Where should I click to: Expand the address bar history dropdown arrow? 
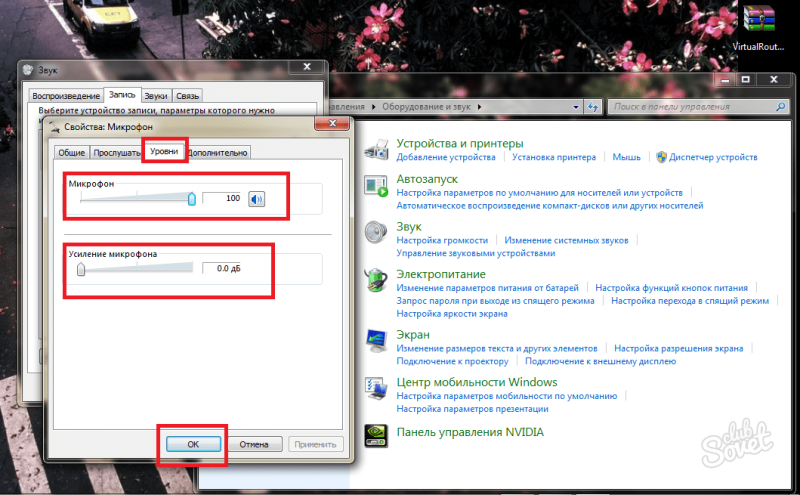(576, 107)
